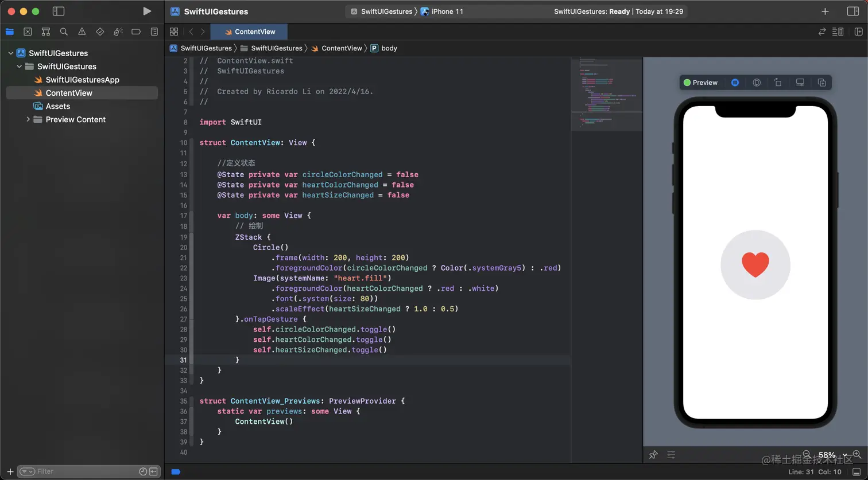The image size is (868, 480).
Task: Open the 58% zoom level dropdown
Action: tap(831, 455)
